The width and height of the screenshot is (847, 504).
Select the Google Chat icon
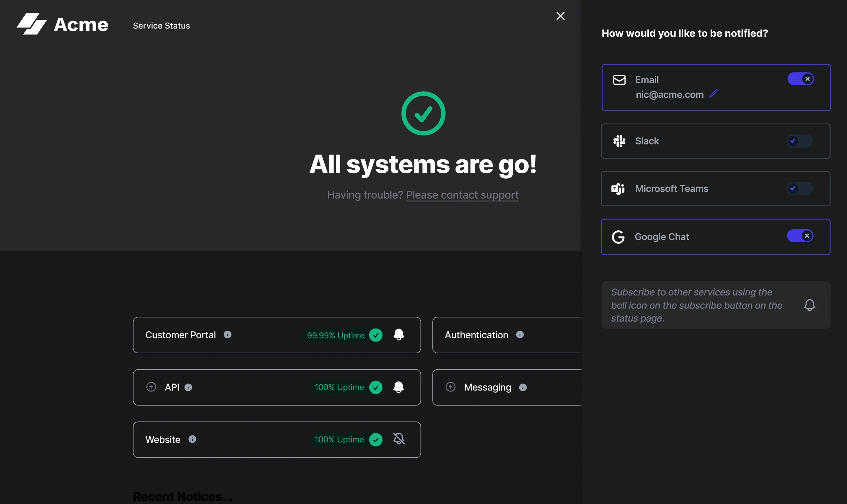point(618,237)
